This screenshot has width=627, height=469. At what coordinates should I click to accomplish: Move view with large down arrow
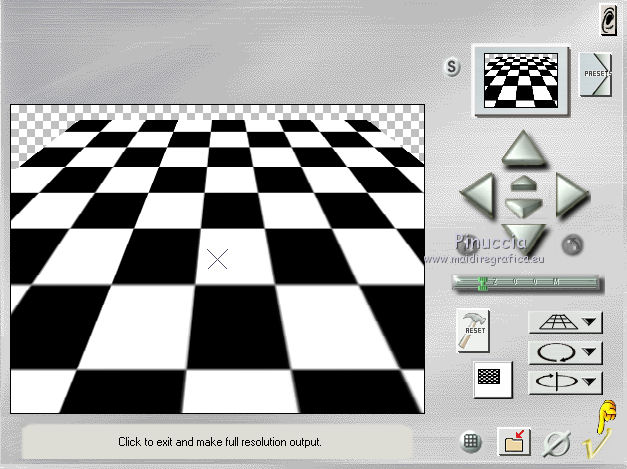click(524, 238)
